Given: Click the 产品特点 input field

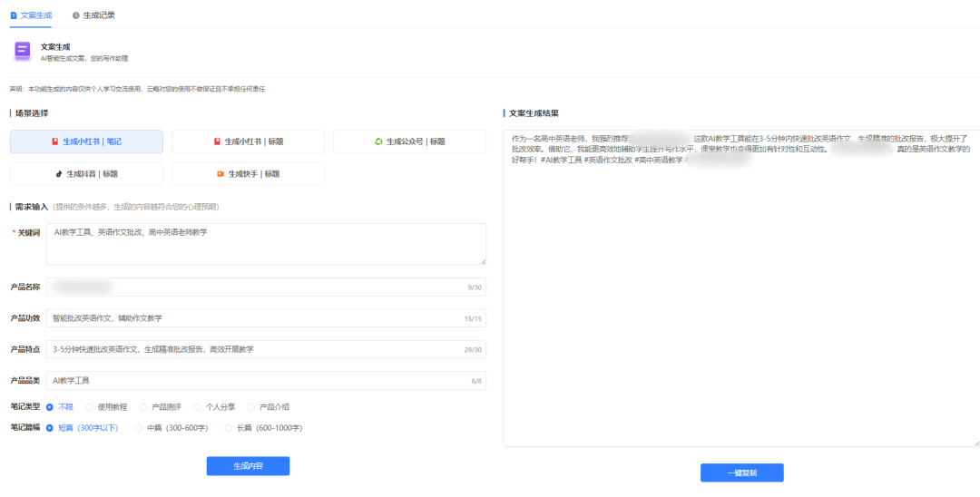Looking at the screenshot, I should [265, 349].
